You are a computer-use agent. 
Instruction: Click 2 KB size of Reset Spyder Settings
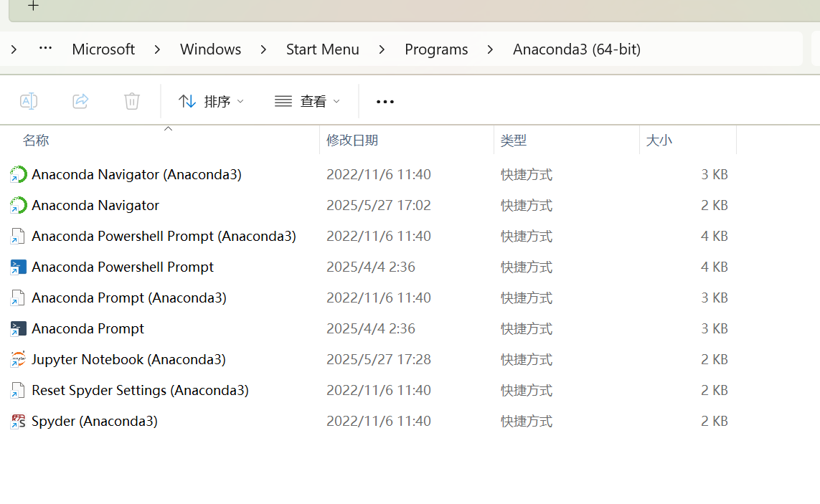pos(715,390)
